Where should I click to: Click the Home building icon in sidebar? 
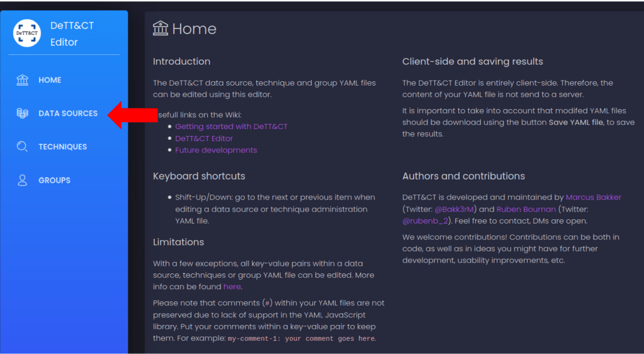[23, 80]
